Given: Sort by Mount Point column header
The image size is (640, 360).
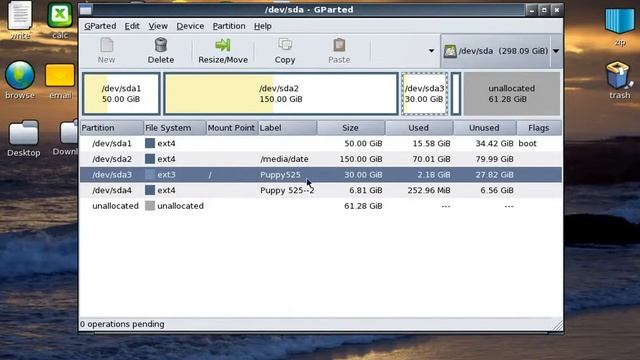Looking at the screenshot, I should [x=232, y=128].
